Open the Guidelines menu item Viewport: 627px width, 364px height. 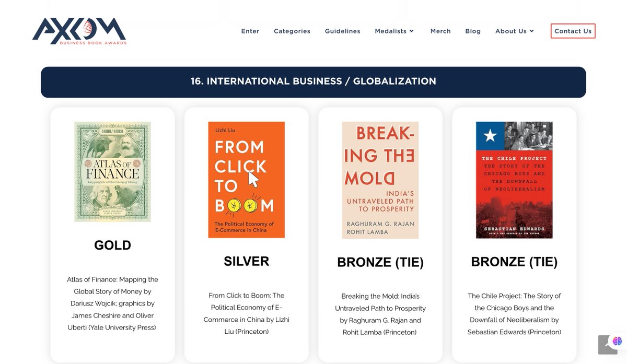coord(343,31)
